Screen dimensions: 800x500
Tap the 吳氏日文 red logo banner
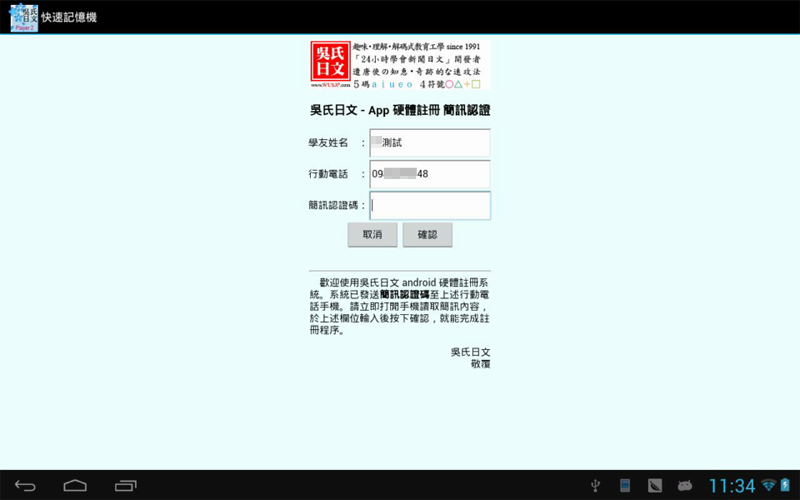click(x=399, y=65)
